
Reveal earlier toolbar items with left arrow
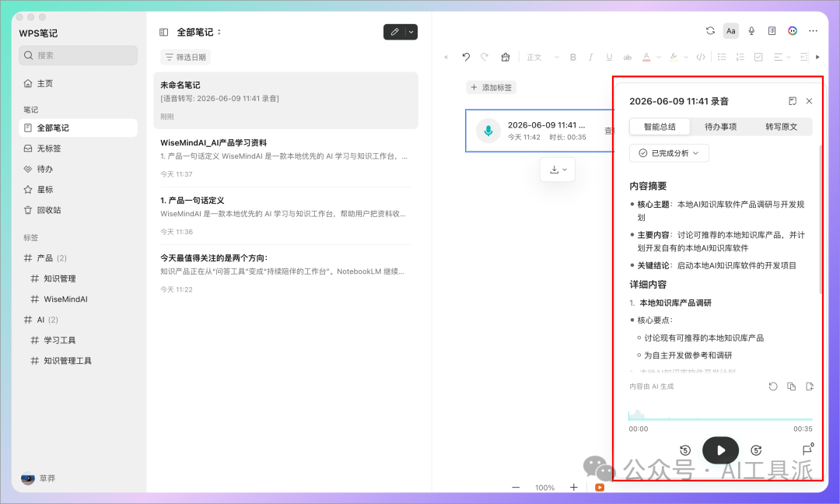click(x=445, y=57)
